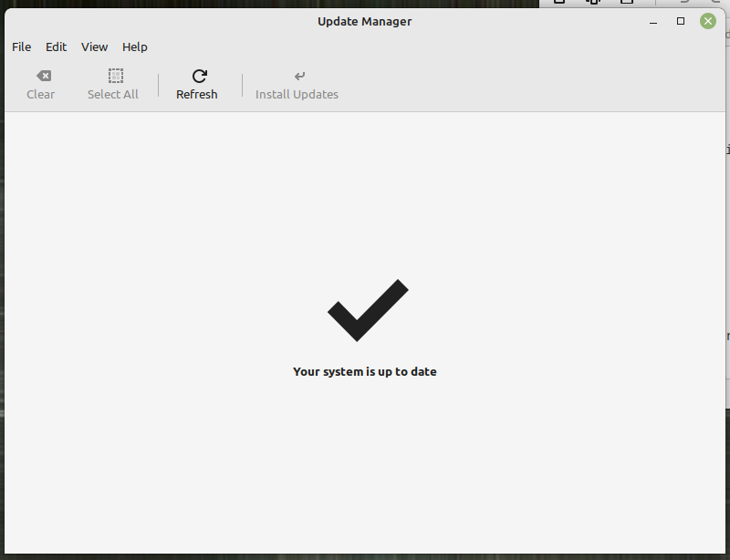Open the Help menu
Image resolution: width=730 pixels, height=560 pixels.
pos(135,47)
